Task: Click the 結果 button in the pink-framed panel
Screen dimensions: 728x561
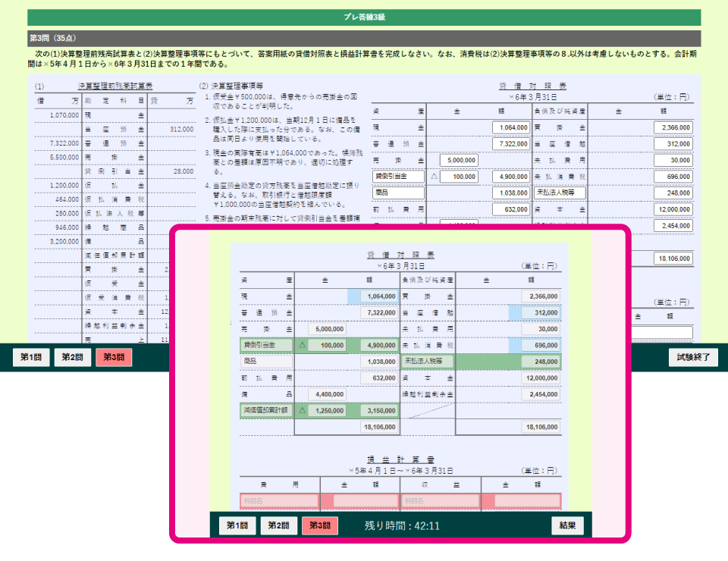Action: 567,525
